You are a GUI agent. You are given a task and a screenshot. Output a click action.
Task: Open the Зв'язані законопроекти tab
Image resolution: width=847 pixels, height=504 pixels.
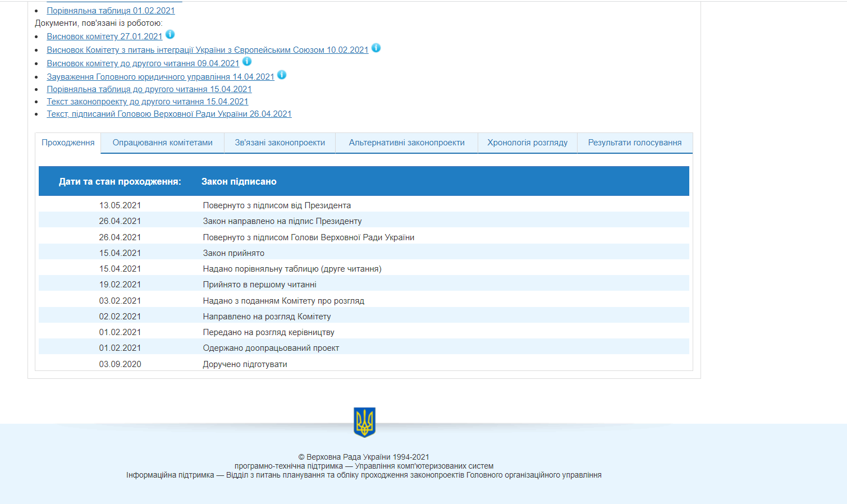click(x=280, y=143)
